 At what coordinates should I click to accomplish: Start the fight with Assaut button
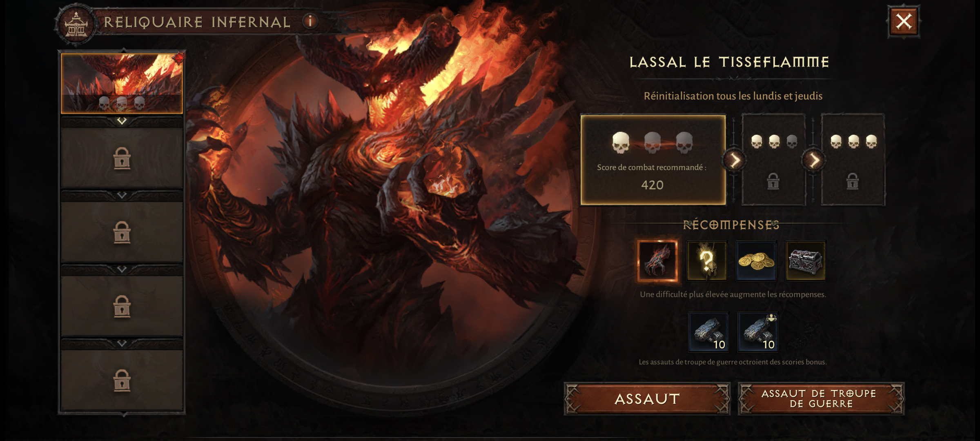pos(647,399)
